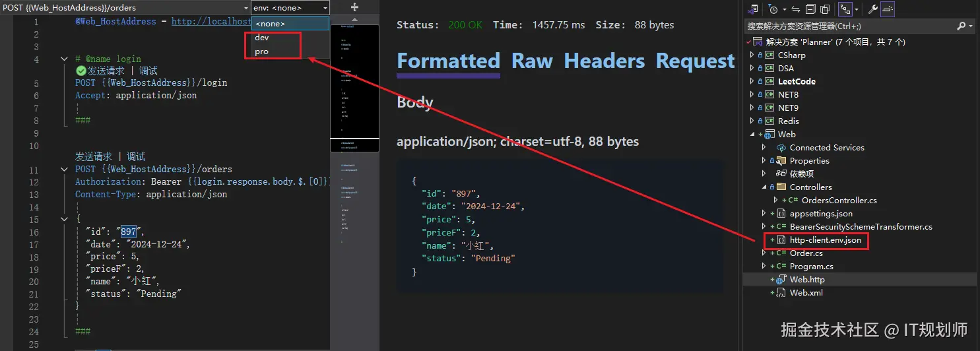Image resolution: width=980 pixels, height=351 pixels.
Task: Click the Redis project C# icon
Action: point(769,121)
